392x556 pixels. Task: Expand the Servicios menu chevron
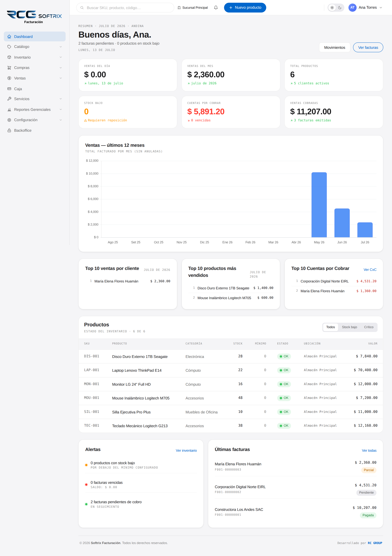coord(61,99)
